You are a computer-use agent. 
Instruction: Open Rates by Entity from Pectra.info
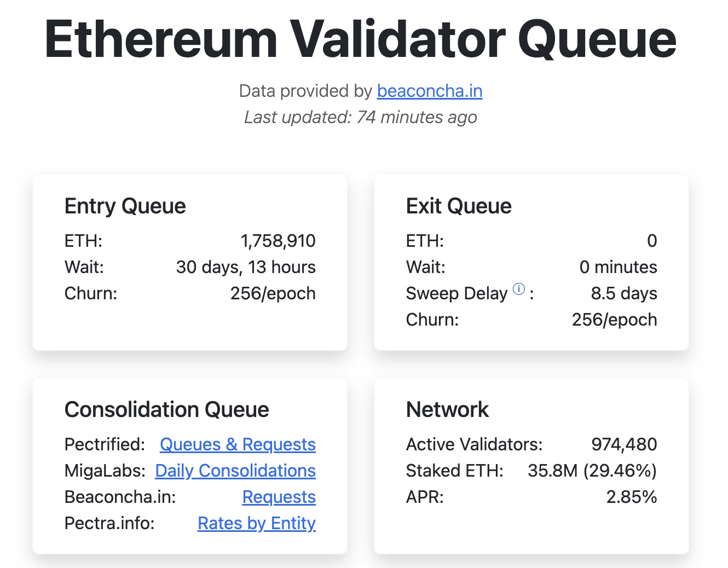coord(256,523)
